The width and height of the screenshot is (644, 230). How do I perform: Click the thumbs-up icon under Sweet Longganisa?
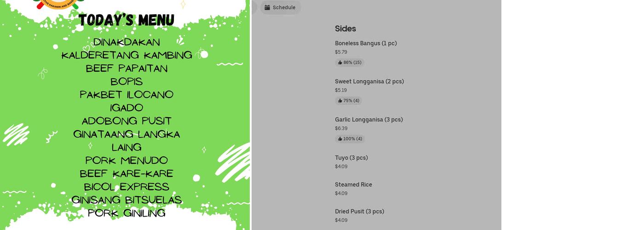(x=340, y=101)
